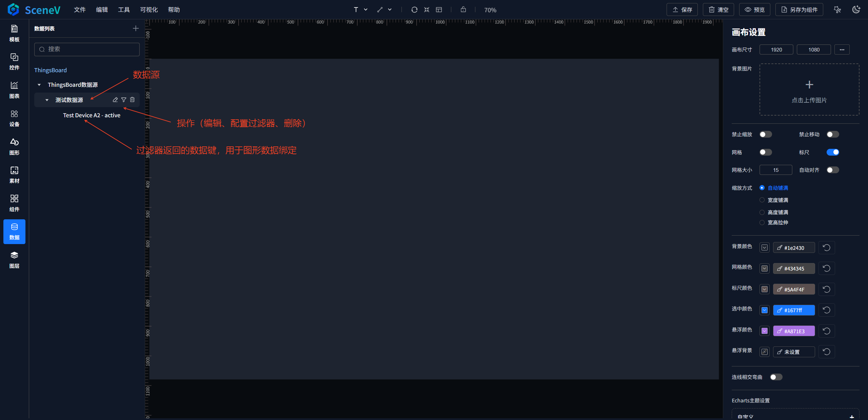Click the 清空 clear button
Screen dimensions: 868x420
[x=718, y=9]
